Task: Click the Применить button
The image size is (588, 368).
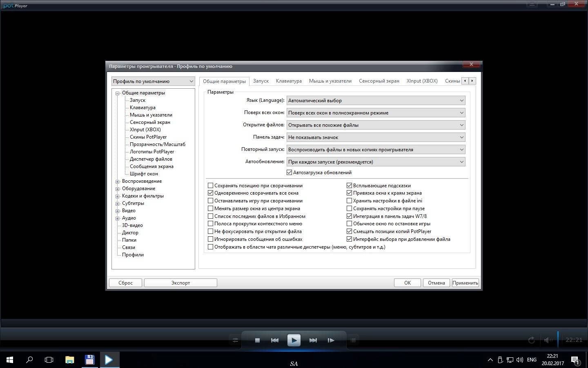Action: [x=465, y=283]
